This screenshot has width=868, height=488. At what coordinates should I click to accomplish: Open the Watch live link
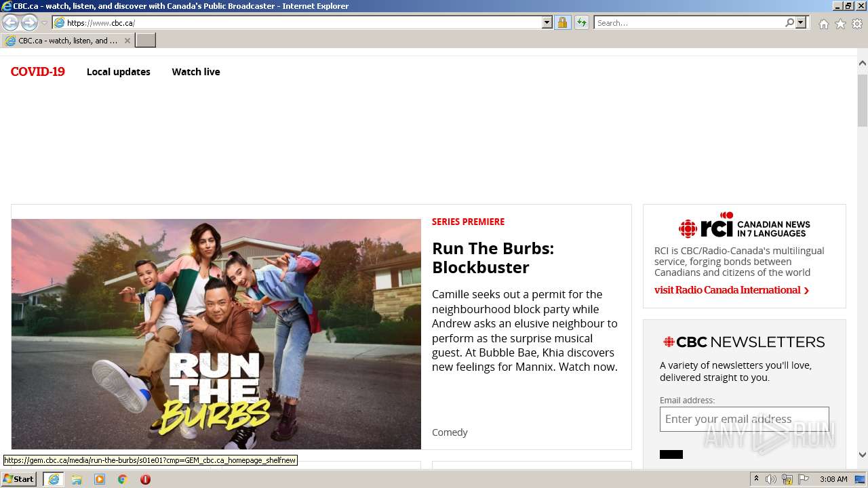pyautogui.click(x=196, y=72)
